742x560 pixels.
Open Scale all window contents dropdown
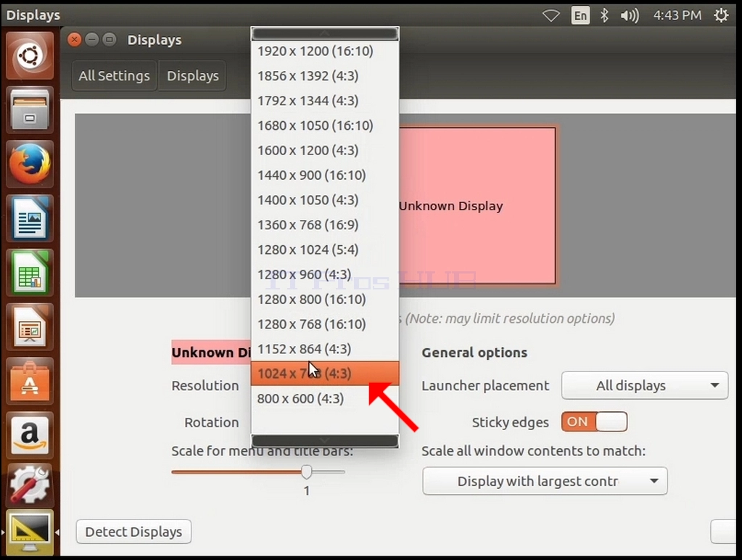[545, 481]
